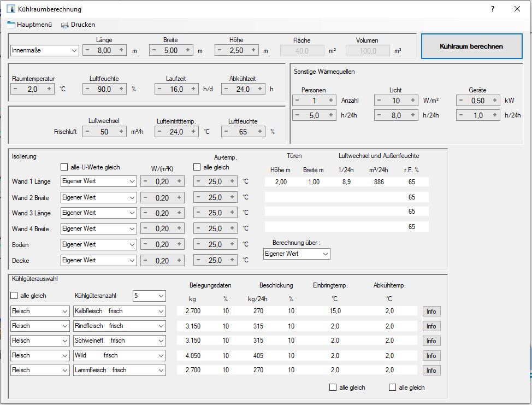Click Info button in Schweinefl. row
Image resolution: width=532 pixels, height=405 pixels.
pyautogui.click(x=431, y=341)
